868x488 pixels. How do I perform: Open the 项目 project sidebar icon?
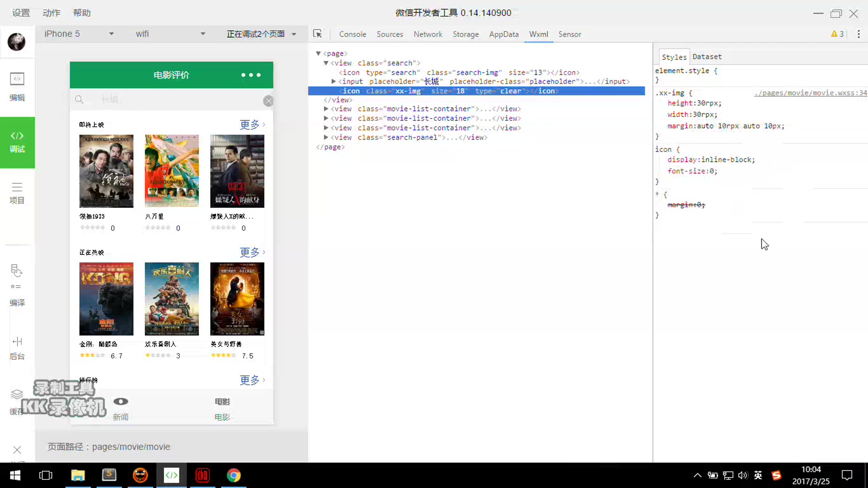17,193
